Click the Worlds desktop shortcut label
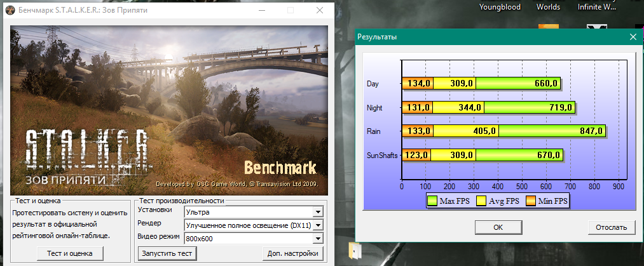Viewport: 644px width, 266px height. point(548,7)
